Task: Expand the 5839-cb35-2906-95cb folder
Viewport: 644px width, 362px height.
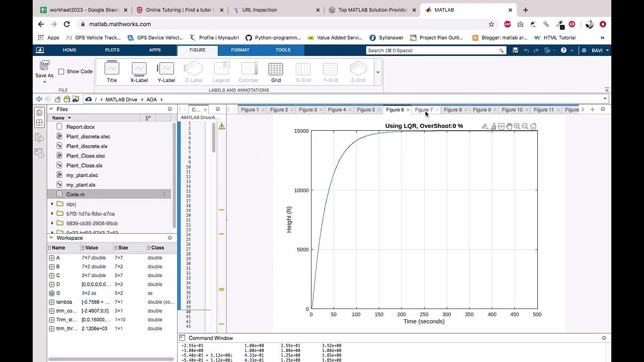Action: pyautogui.click(x=52, y=223)
